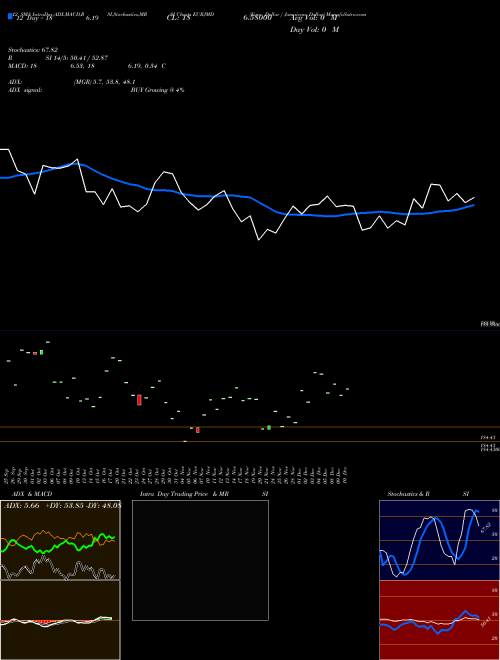Click the blue 12 Day SMA legend square
The image size is (500, 660).
point(10,16)
